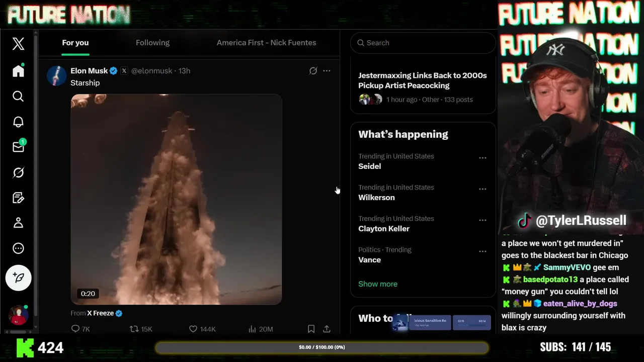The width and height of the screenshot is (644, 362).
Task: Click Elon Musk's blue verified checkmark
Action: click(x=114, y=71)
